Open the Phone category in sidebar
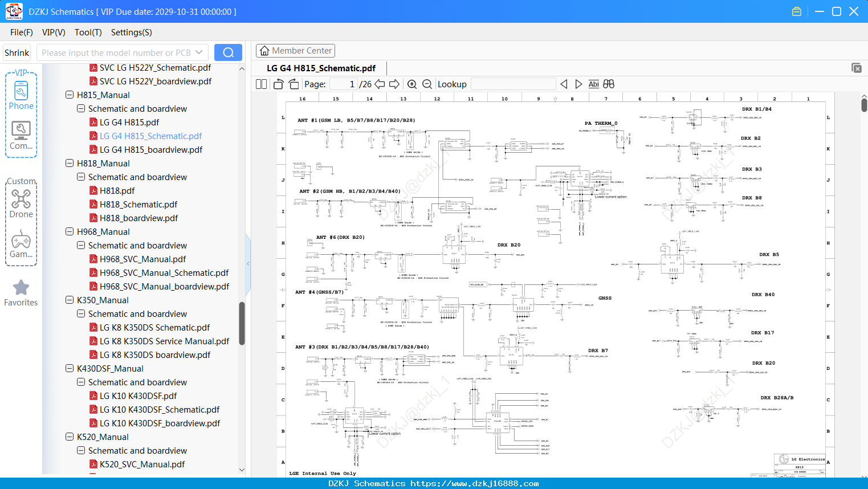 (x=21, y=95)
